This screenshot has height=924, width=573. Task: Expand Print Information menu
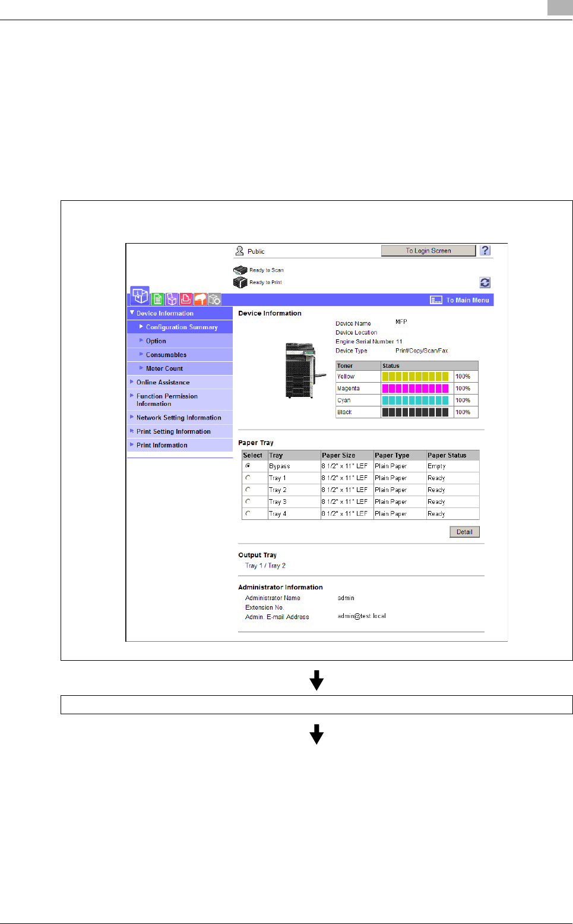pyautogui.click(x=180, y=445)
